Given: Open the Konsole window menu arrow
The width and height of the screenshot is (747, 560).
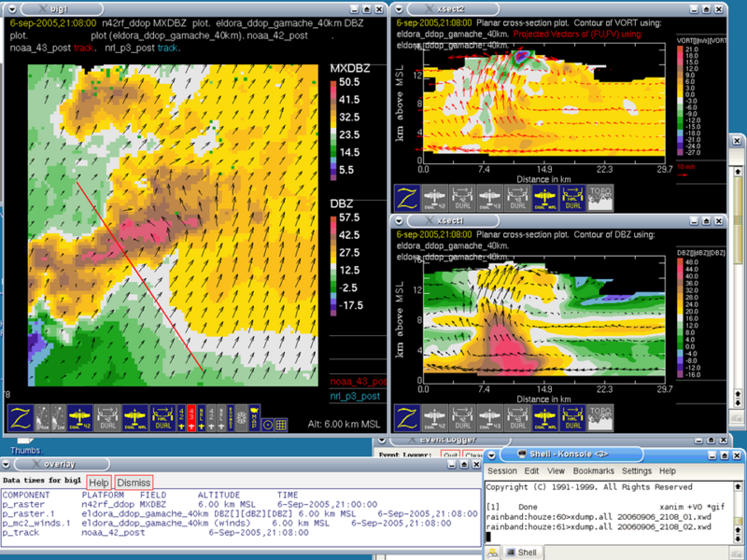Looking at the screenshot, I should coord(492,455).
